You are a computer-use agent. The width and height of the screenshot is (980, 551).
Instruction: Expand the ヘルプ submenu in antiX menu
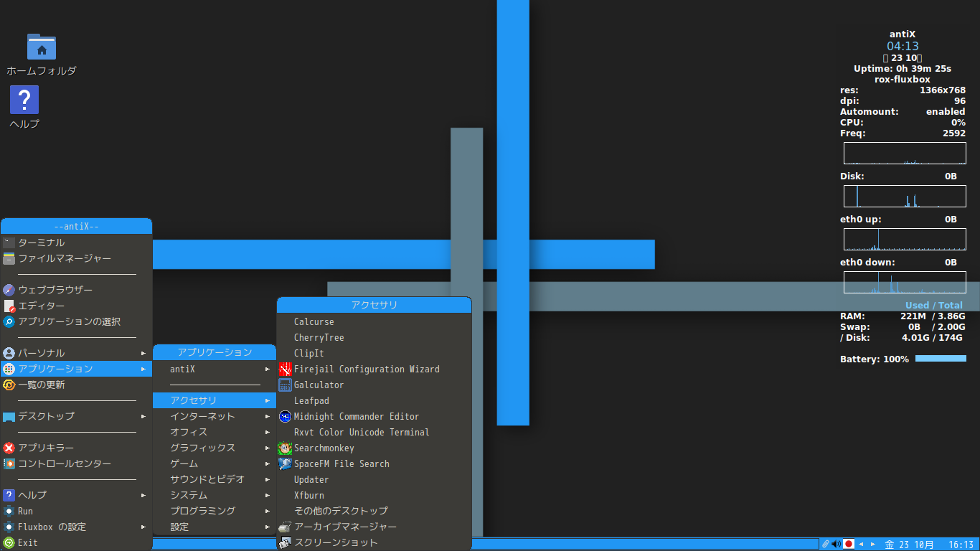[x=76, y=495]
